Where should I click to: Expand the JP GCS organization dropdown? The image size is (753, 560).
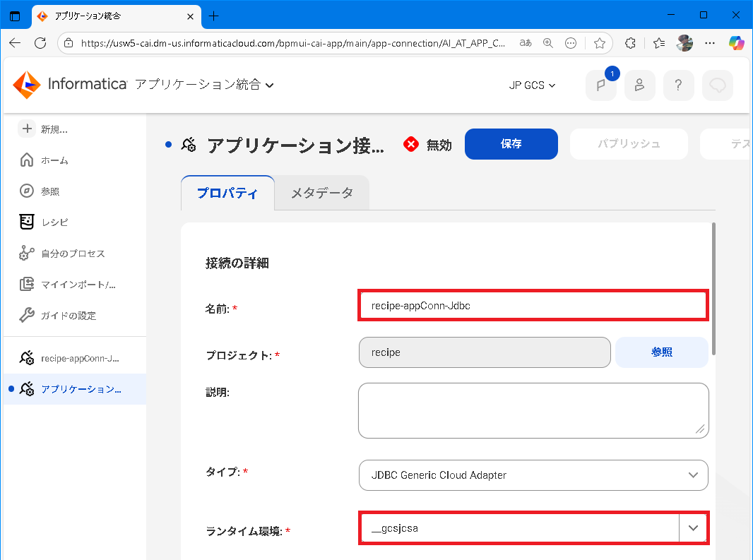[x=532, y=85]
